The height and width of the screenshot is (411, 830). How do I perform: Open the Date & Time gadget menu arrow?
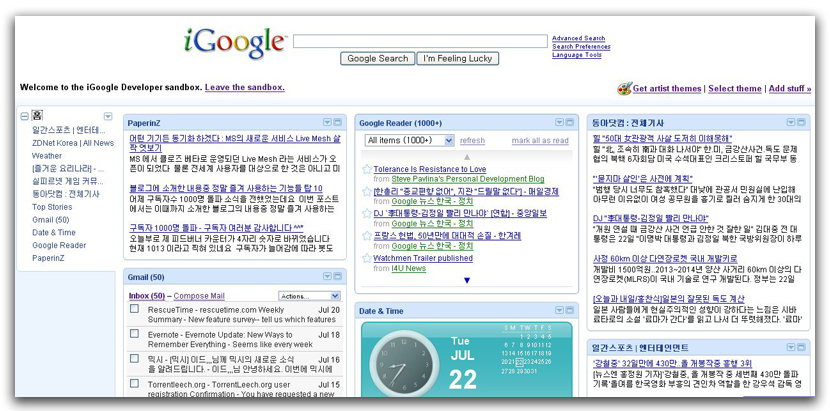pos(559,310)
